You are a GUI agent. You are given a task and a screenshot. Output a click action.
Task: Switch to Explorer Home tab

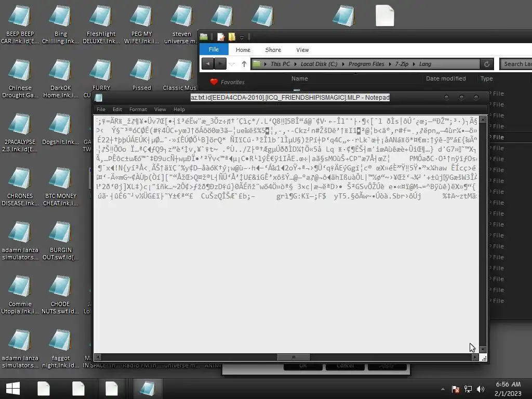coord(243,49)
